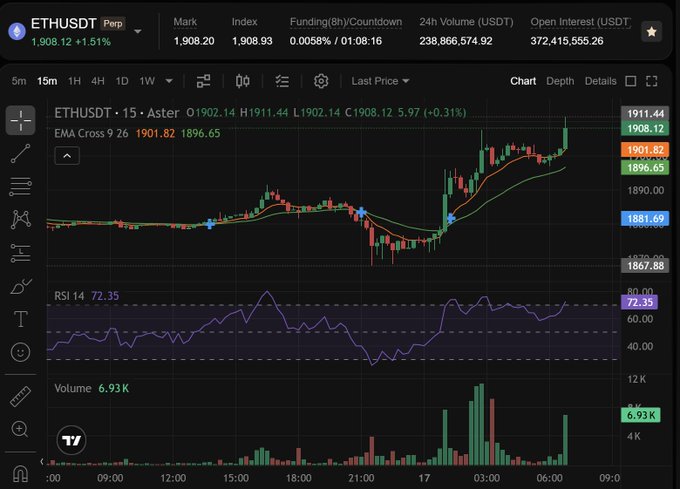Click the RSI 14 indicator label
The width and height of the screenshot is (680, 489).
pyautogui.click(x=69, y=296)
